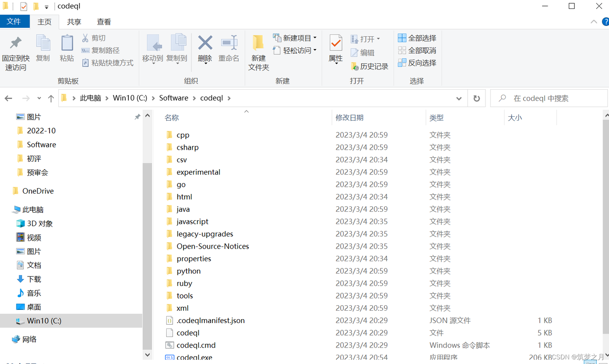609x364 pixels.
Task: Click 反向选择 to invert selection
Action: (417, 63)
